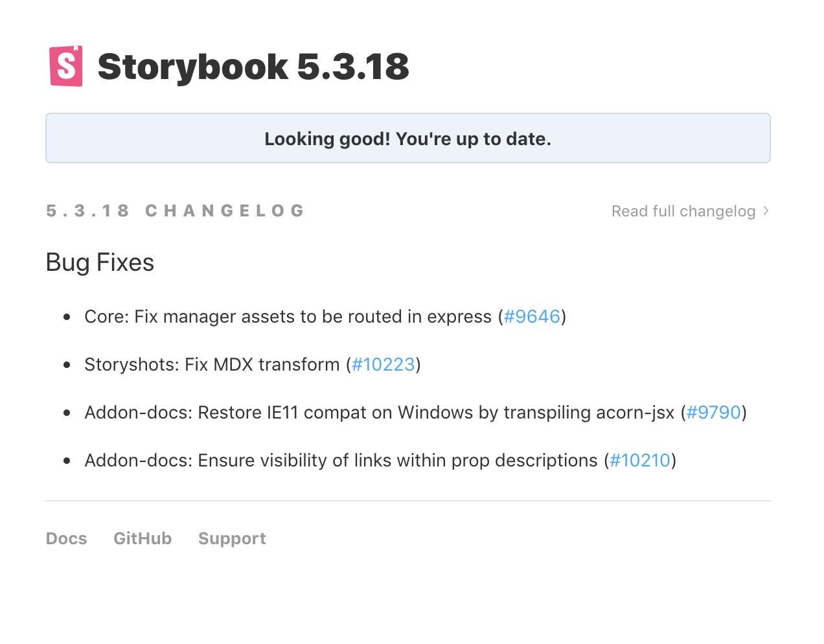Viewport: 824px width, 644px height.
Task: Click the Looking good up-to-date banner
Action: (x=407, y=137)
